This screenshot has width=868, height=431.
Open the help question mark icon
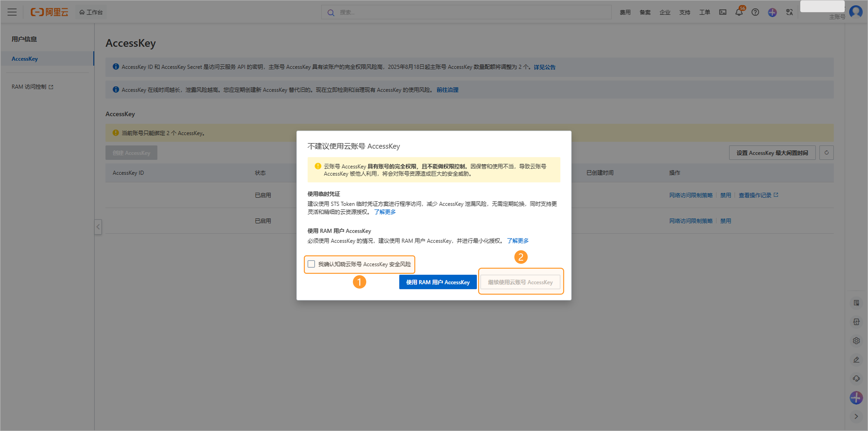click(x=755, y=12)
